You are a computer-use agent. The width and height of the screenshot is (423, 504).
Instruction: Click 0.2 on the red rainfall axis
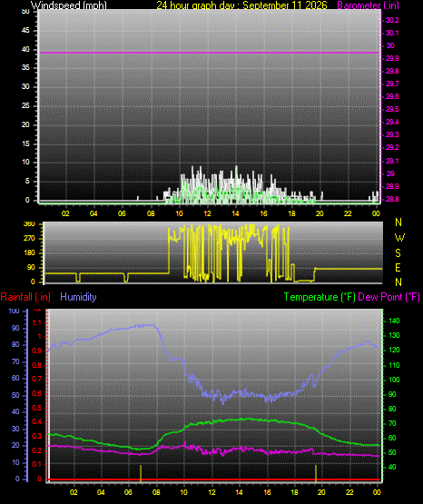(37, 450)
